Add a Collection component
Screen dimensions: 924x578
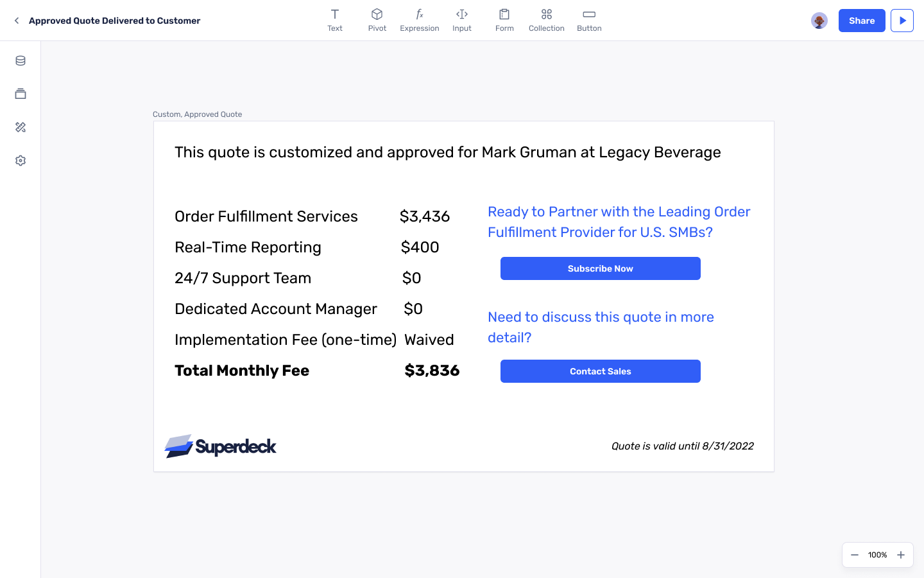pyautogui.click(x=547, y=21)
